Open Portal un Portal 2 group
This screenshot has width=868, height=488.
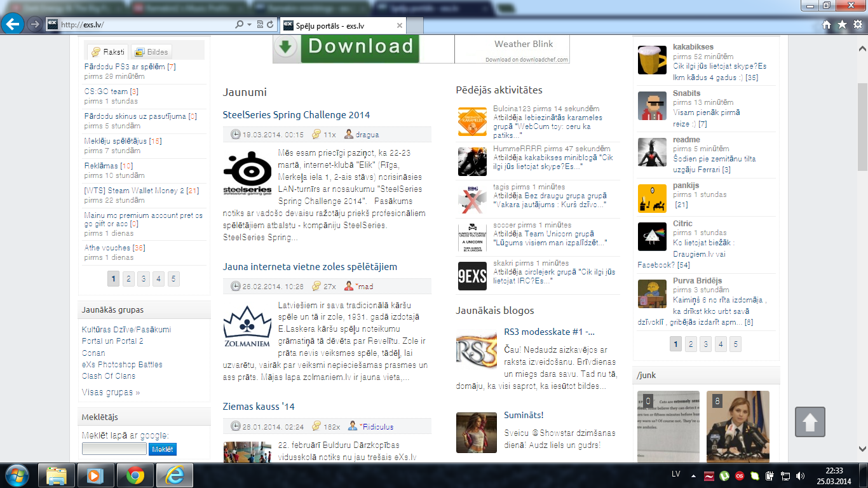(112, 341)
